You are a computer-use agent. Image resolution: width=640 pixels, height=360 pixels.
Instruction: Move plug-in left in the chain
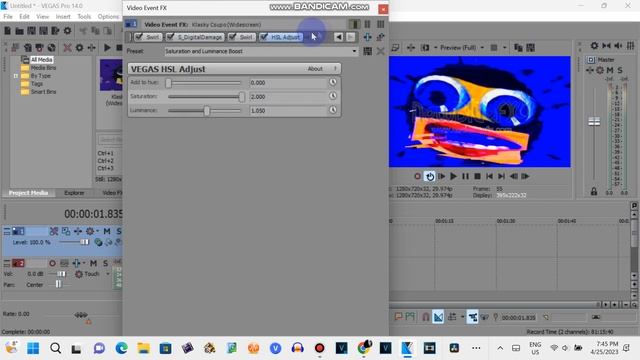[x=338, y=37]
